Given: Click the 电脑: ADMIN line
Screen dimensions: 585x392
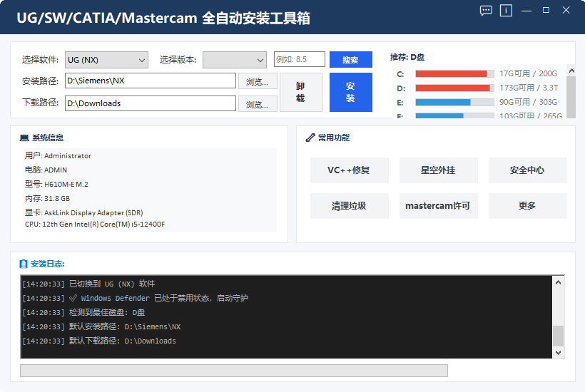Looking at the screenshot, I should (46, 170).
